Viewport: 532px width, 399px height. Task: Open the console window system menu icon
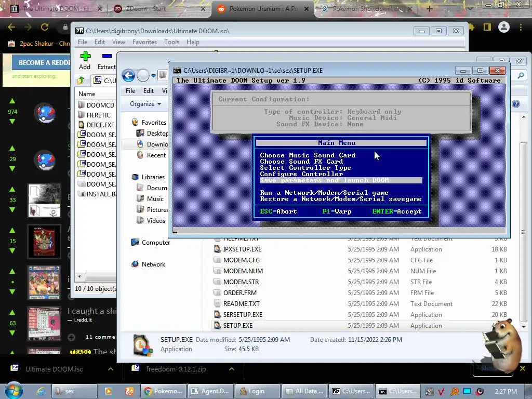click(177, 71)
